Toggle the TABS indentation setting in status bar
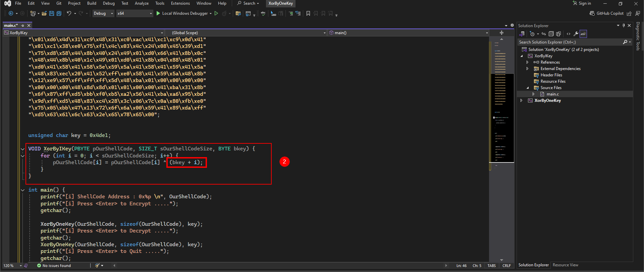The image size is (644, 272). pos(492,266)
